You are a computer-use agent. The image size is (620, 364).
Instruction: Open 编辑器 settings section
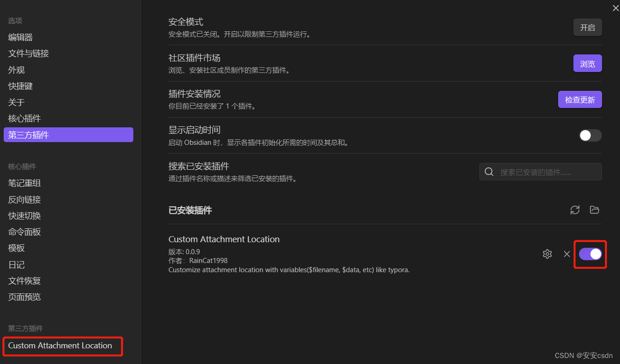point(68,37)
